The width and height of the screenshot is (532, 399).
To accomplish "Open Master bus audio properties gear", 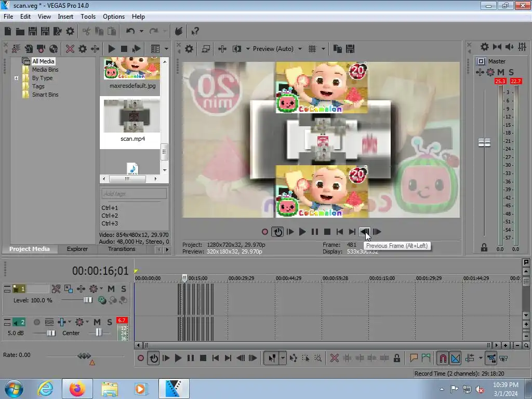I will (485, 47).
